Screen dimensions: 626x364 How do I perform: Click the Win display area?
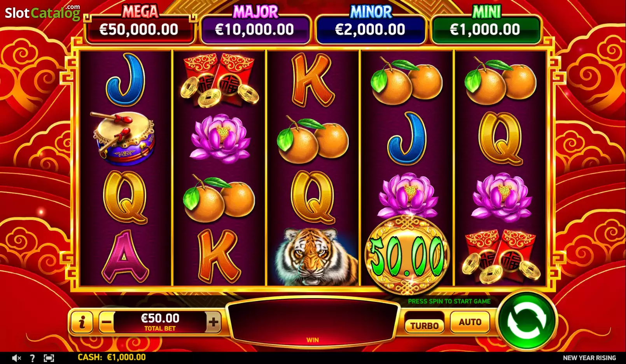(x=313, y=322)
